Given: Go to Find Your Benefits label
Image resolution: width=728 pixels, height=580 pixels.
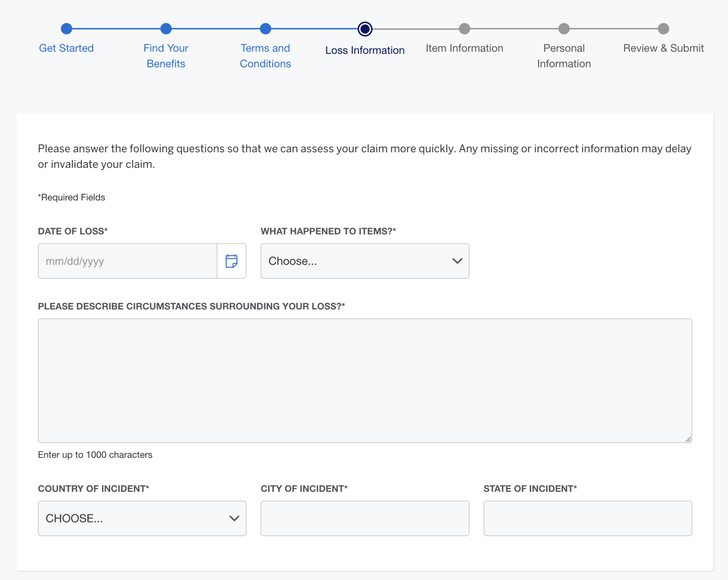Looking at the screenshot, I should pyautogui.click(x=166, y=56).
